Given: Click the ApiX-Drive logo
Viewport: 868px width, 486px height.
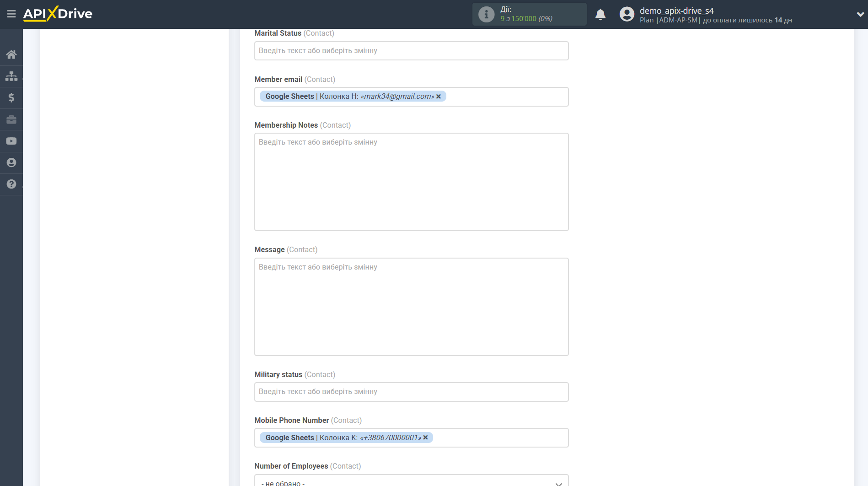Looking at the screenshot, I should click(x=58, y=14).
